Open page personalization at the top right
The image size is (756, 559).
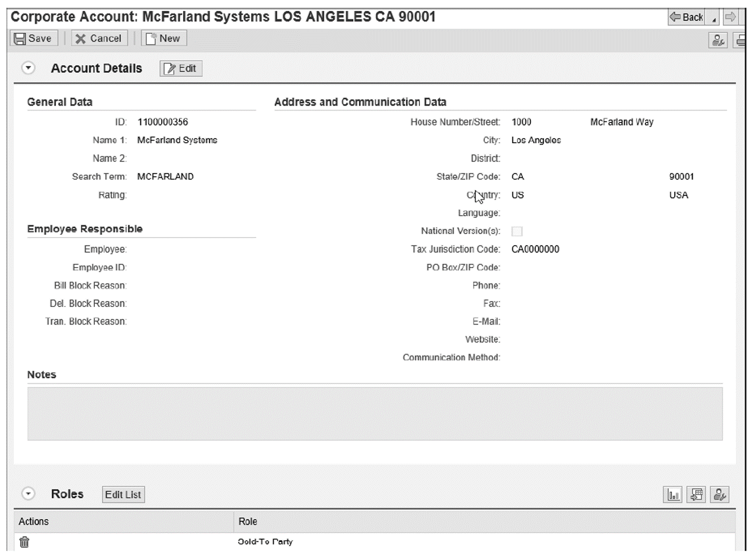click(x=718, y=40)
